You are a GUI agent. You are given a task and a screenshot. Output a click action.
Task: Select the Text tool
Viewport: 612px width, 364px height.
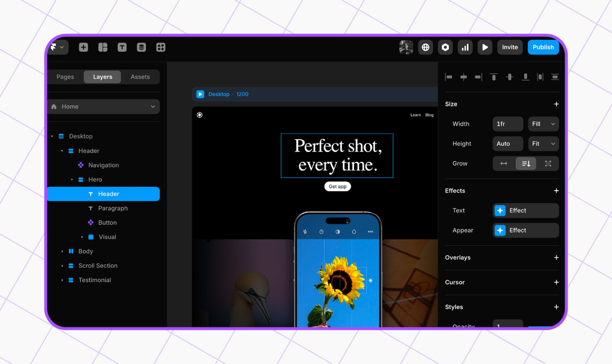(122, 47)
